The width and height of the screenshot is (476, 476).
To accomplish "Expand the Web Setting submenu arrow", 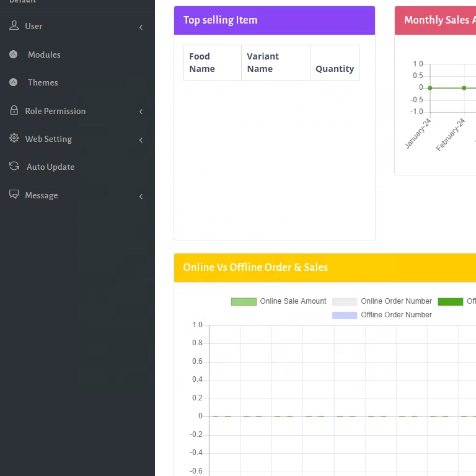I will tap(141, 140).
